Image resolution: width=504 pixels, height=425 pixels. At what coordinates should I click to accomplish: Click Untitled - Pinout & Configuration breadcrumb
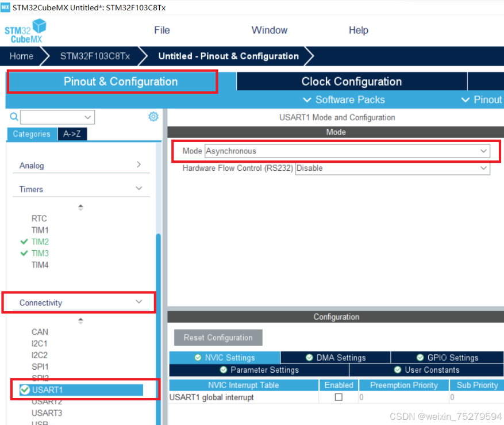229,56
